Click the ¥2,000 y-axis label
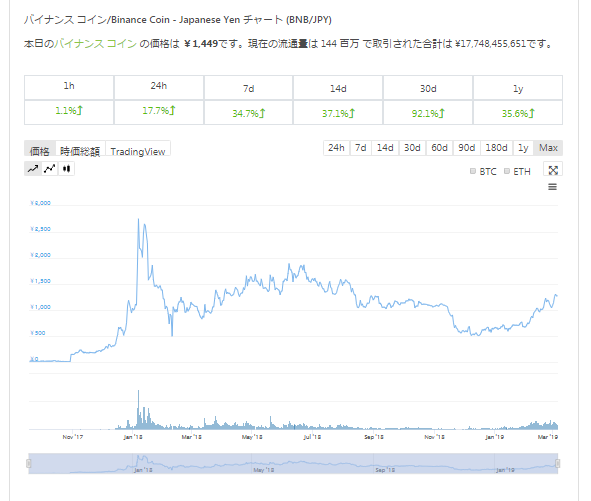This screenshot has height=501, width=591. [40, 255]
